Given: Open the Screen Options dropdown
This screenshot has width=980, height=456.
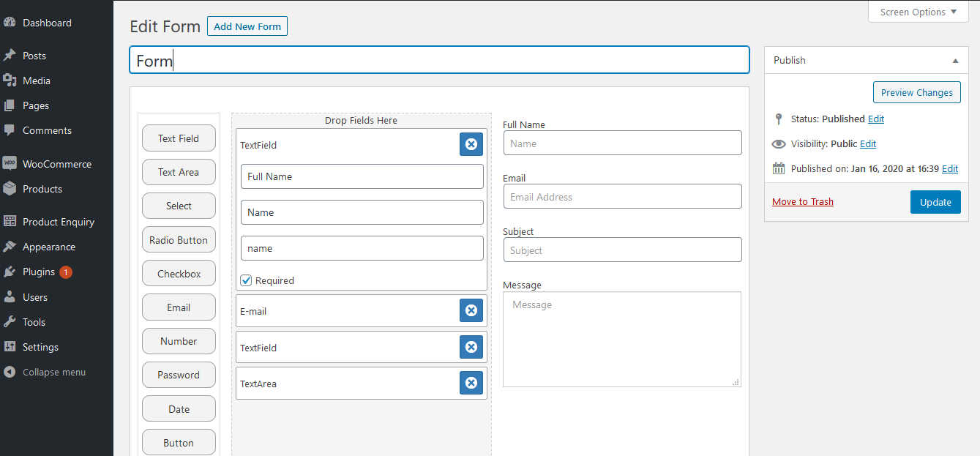Looking at the screenshot, I should pyautogui.click(x=918, y=12).
